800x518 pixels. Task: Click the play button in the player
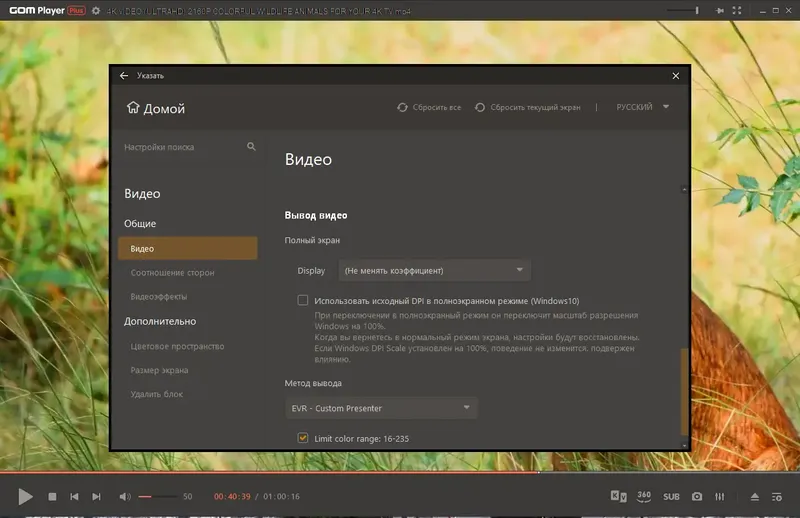click(25, 497)
